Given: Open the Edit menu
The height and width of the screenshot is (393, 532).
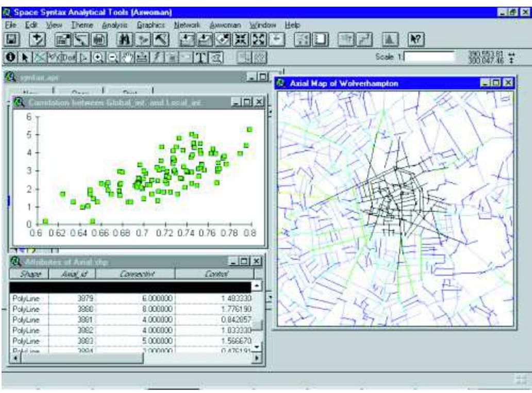Looking at the screenshot, I should pos(31,25).
